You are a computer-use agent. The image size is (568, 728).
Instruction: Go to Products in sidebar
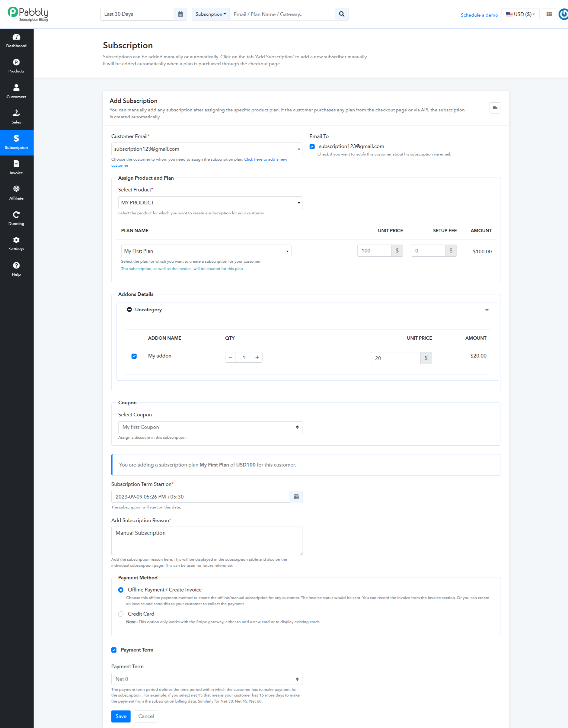[x=16, y=66]
